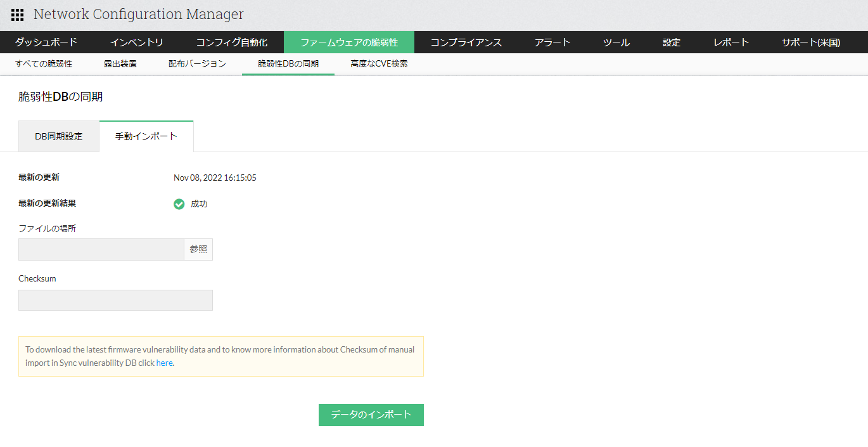
Task: Go to 高度なCVE検索 sub-tab
Action: coord(380,64)
